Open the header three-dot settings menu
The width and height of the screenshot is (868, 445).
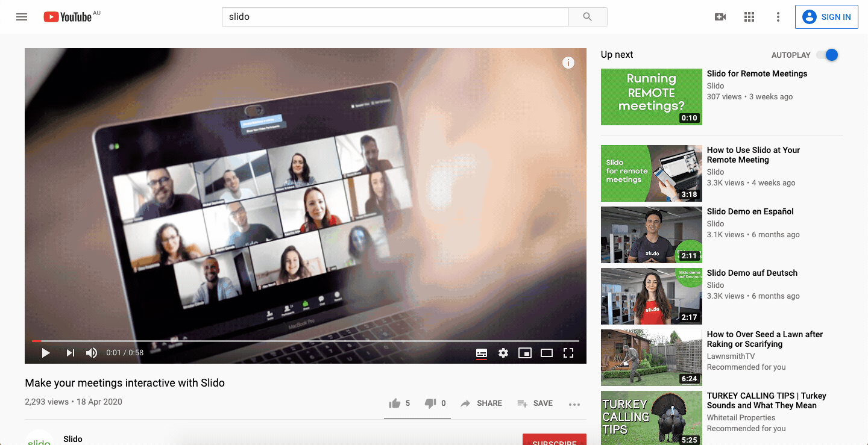coord(778,17)
